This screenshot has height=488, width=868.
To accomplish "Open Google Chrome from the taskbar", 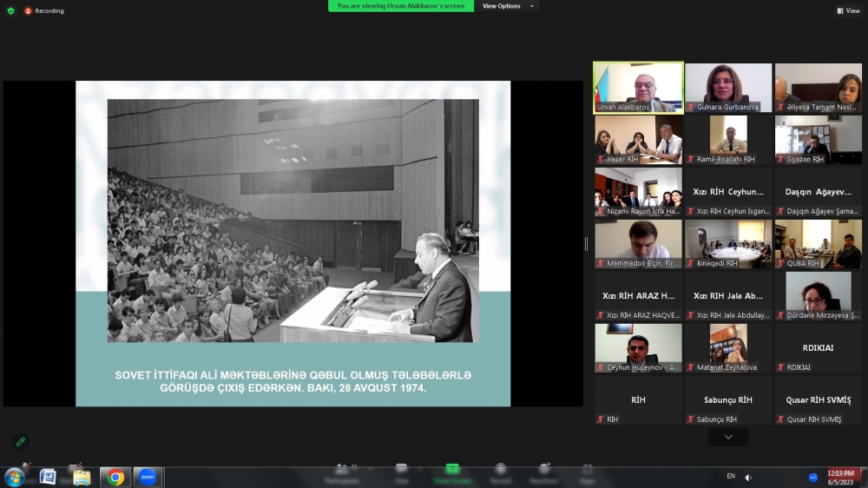I will (115, 477).
